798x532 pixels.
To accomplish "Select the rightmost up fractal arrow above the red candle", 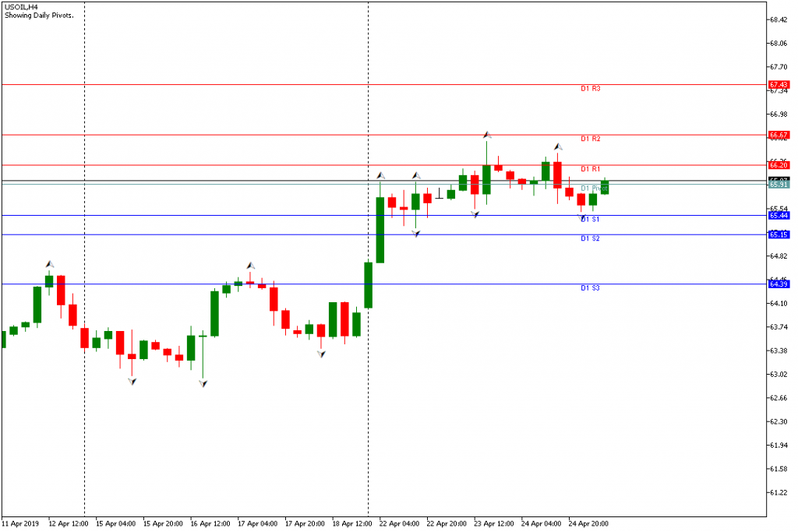I will pyautogui.click(x=558, y=147).
